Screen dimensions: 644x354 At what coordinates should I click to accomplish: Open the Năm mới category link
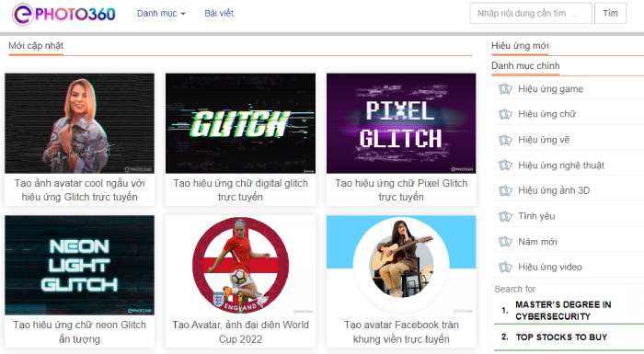pos(537,242)
